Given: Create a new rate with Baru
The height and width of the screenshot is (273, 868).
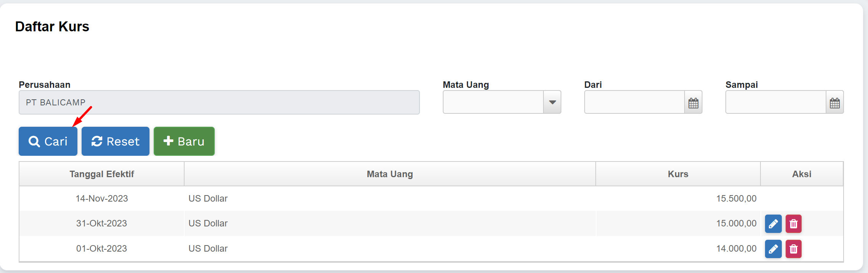Looking at the screenshot, I should 184,141.
